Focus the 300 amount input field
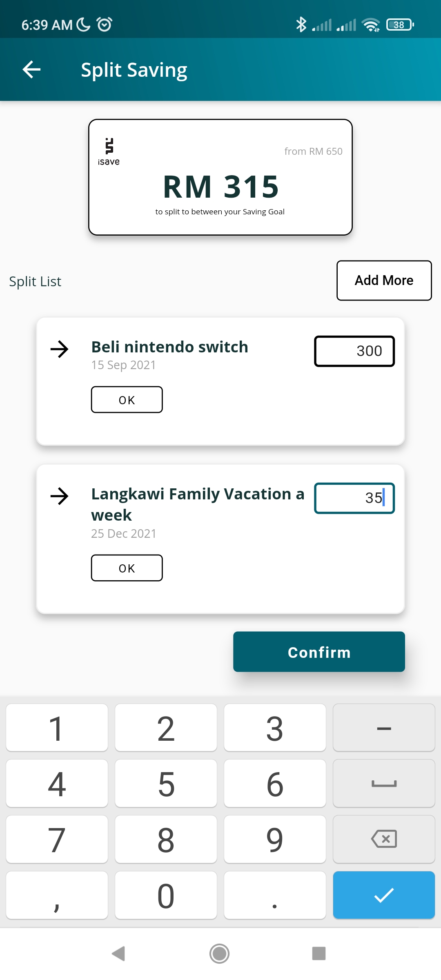This screenshot has height=980, width=441. (x=354, y=351)
